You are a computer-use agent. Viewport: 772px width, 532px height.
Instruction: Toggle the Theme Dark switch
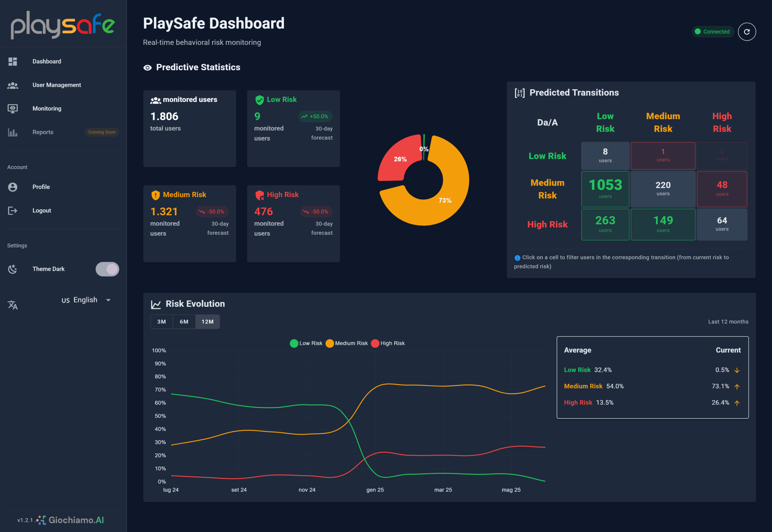107,269
